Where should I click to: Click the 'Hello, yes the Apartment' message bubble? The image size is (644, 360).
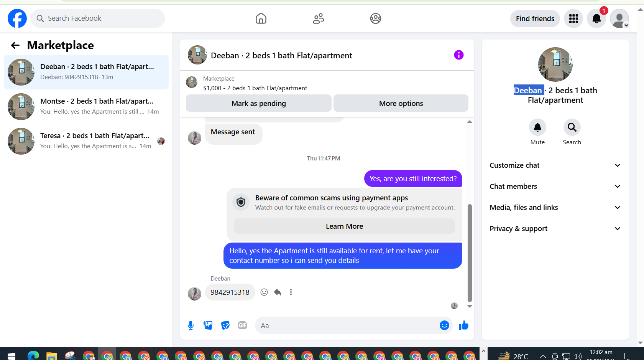pos(343,256)
